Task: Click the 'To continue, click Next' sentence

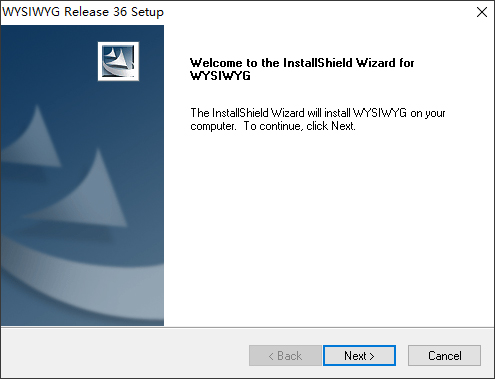Action: (x=299, y=126)
